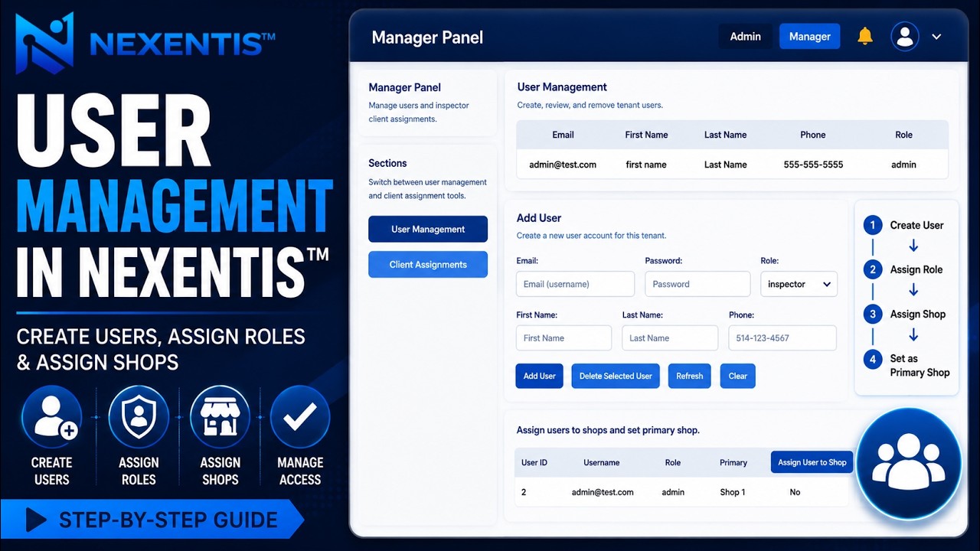This screenshot has width=980, height=551.
Task: Open the Client Assignments section
Action: point(428,264)
